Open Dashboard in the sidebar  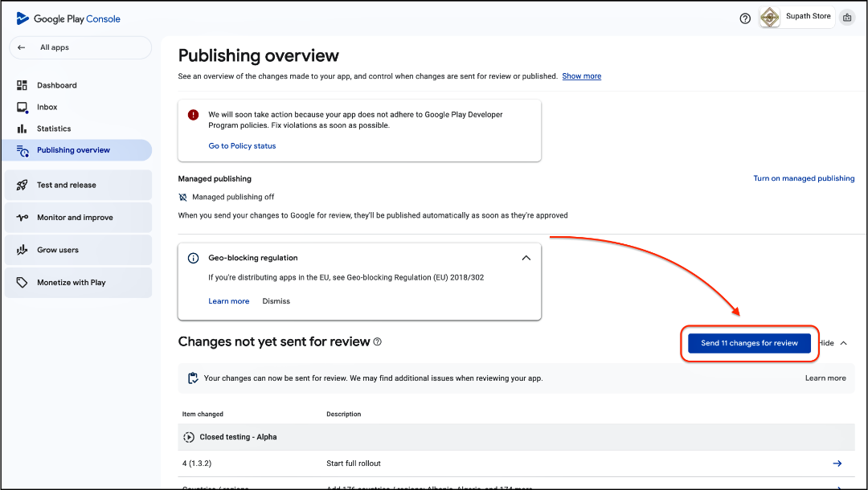coord(56,85)
